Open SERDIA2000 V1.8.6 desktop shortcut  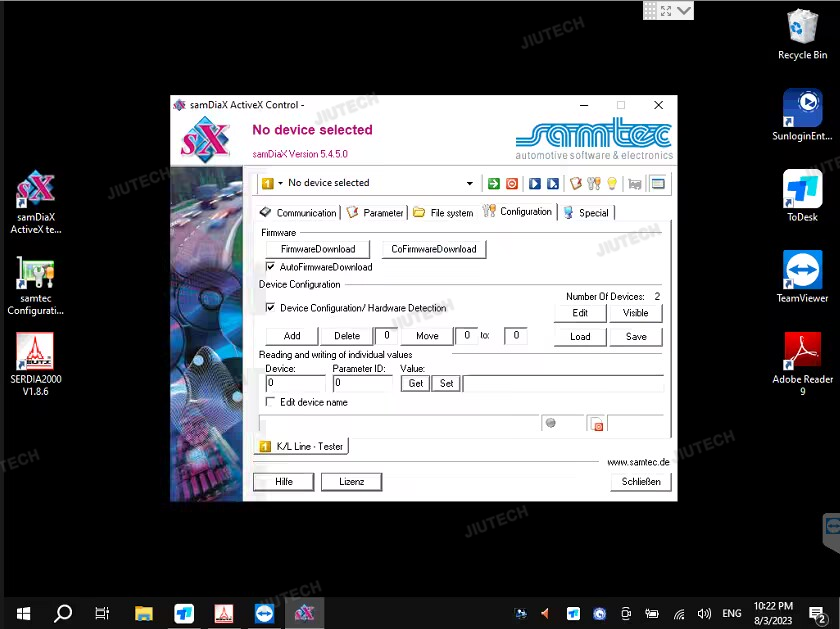35,364
